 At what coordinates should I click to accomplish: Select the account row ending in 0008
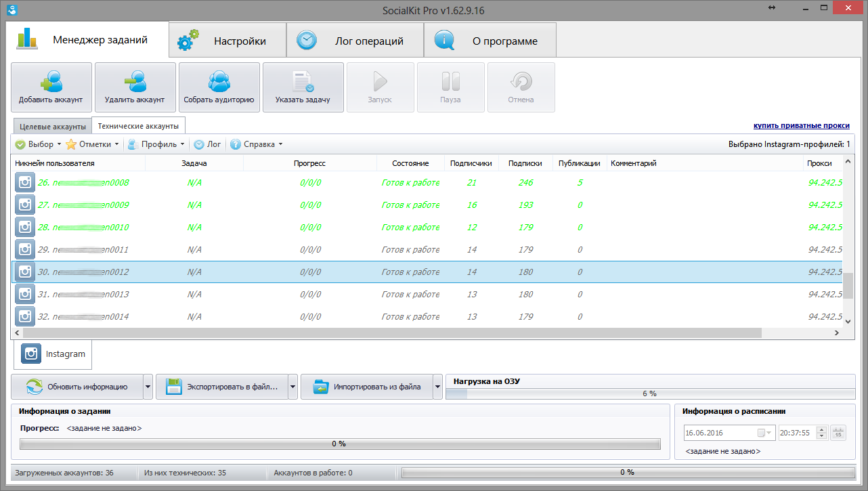coord(427,183)
